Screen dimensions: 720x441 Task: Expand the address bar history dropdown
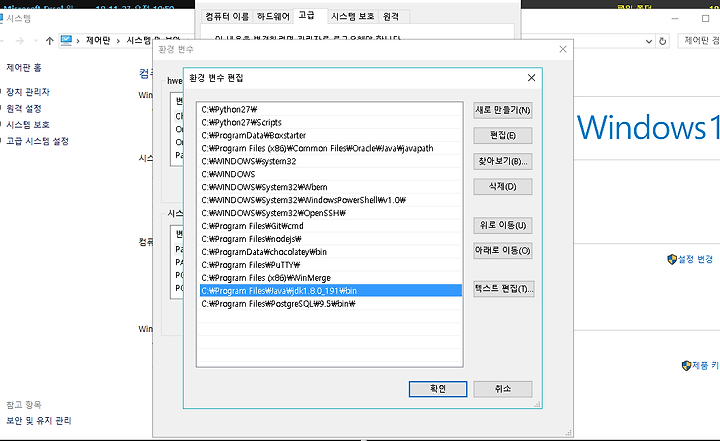[x=649, y=41]
